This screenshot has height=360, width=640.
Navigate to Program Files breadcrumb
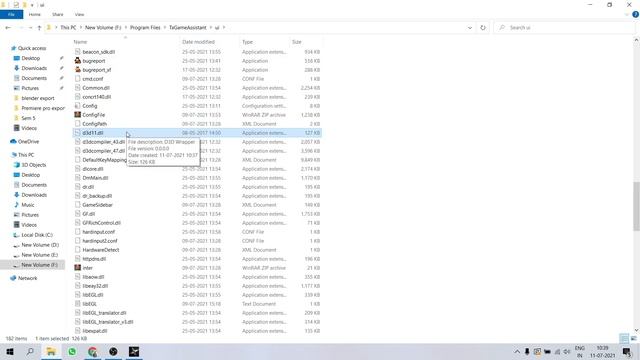coord(145,28)
